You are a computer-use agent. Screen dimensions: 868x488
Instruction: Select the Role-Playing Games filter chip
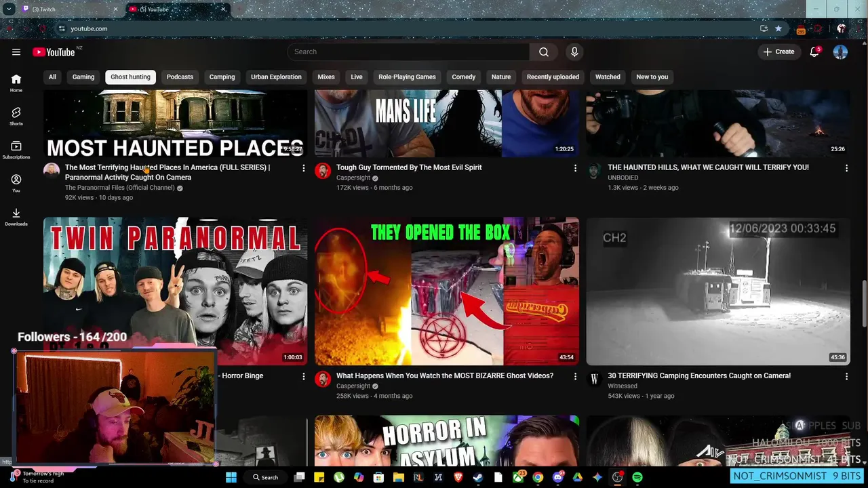pos(407,77)
